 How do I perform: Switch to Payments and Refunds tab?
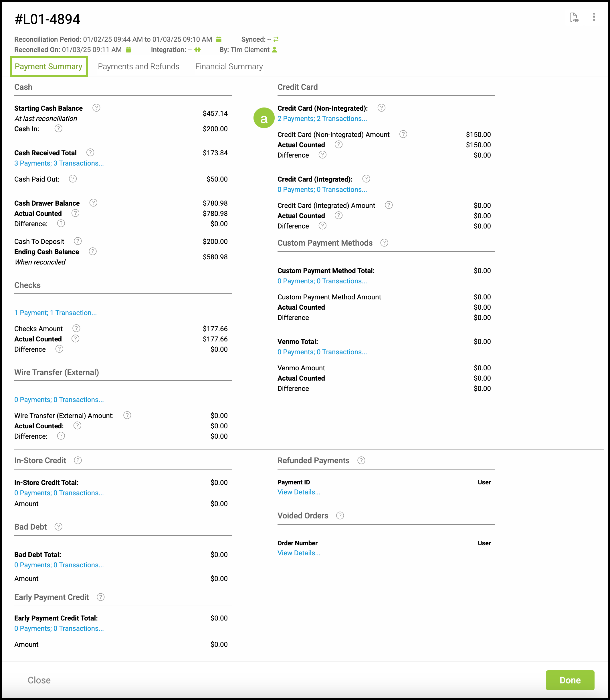pos(138,66)
